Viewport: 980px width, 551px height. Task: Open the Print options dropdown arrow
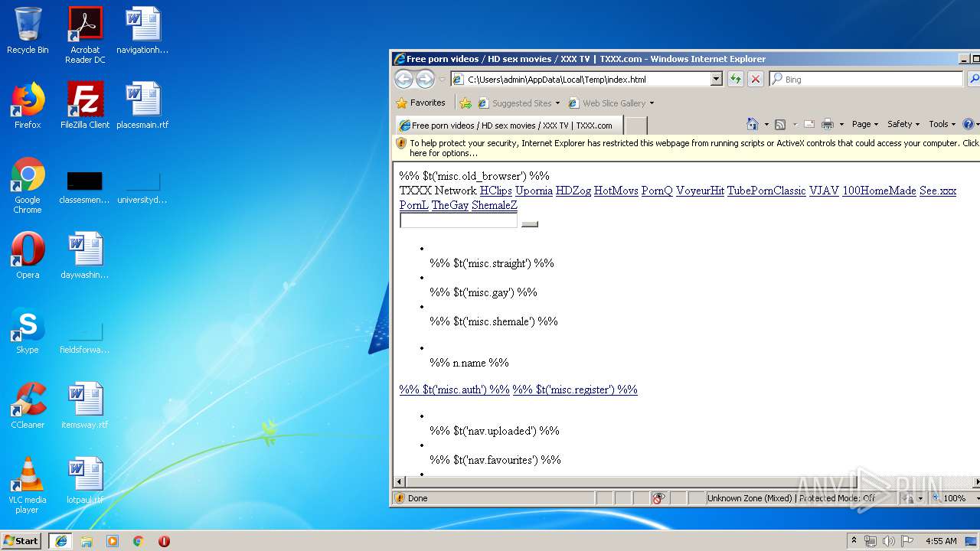coord(841,124)
